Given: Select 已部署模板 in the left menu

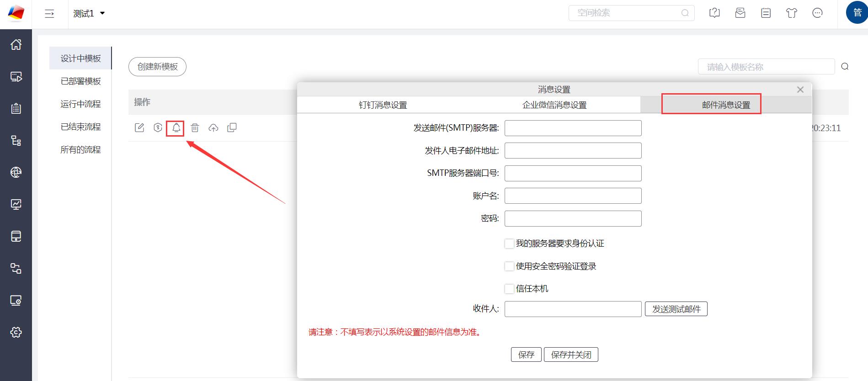Looking at the screenshot, I should coord(80,81).
